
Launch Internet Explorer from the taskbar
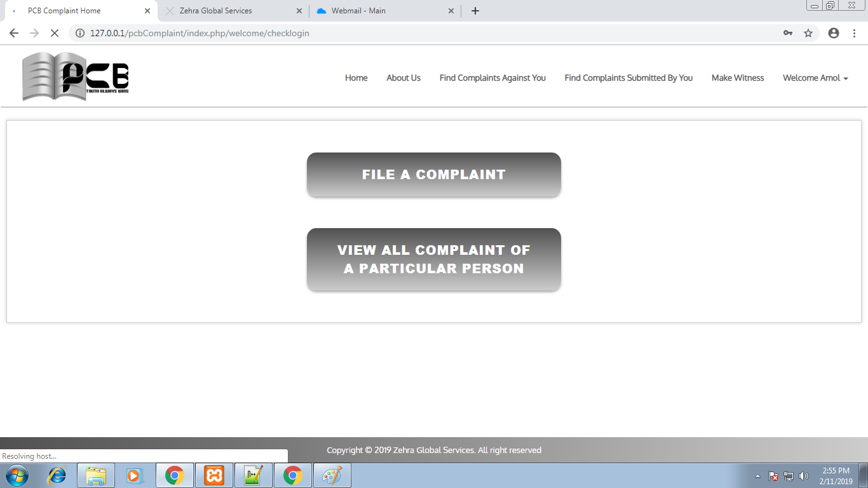[57, 475]
